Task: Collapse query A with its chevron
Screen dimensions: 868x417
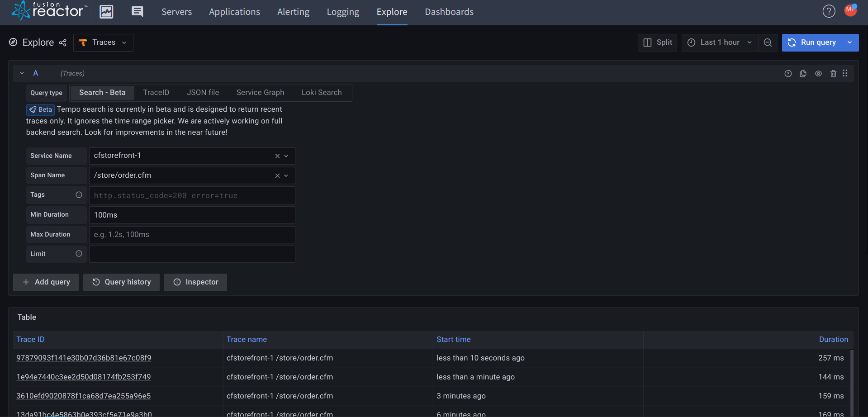Action: tap(21, 72)
